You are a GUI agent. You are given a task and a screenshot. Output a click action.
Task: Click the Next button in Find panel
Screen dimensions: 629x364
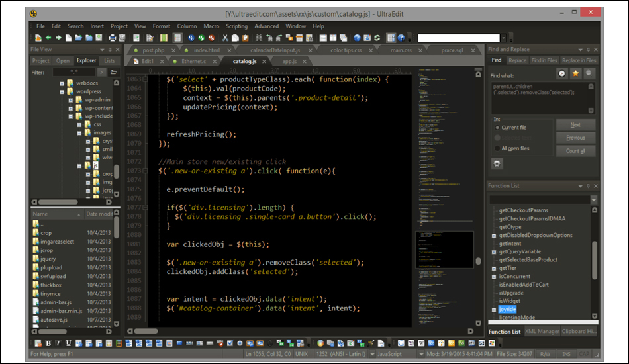(575, 124)
